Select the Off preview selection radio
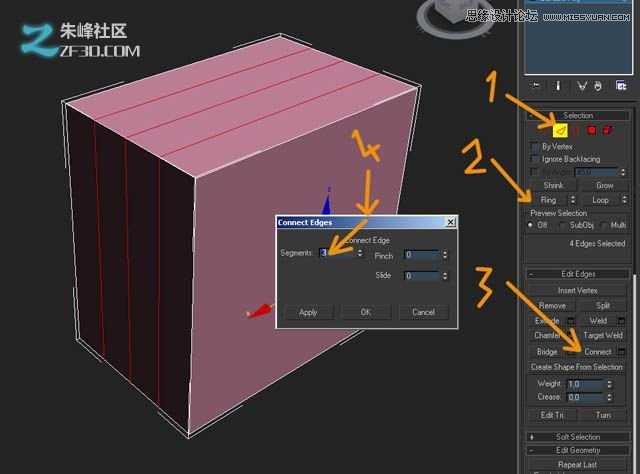 coord(531,225)
